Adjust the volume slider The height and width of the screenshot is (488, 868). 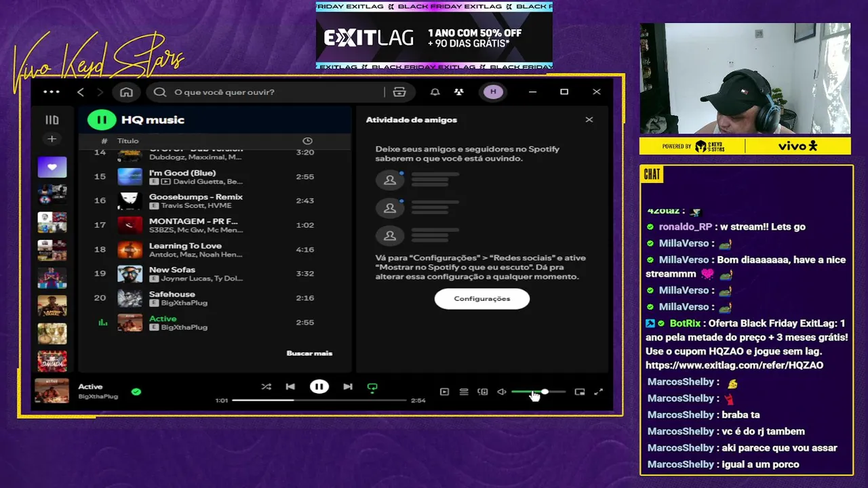point(538,392)
